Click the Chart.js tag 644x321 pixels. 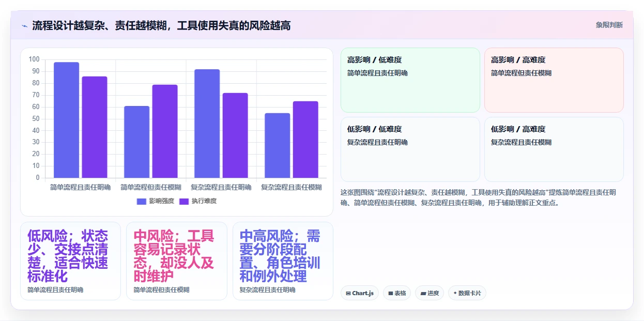tap(360, 293)
